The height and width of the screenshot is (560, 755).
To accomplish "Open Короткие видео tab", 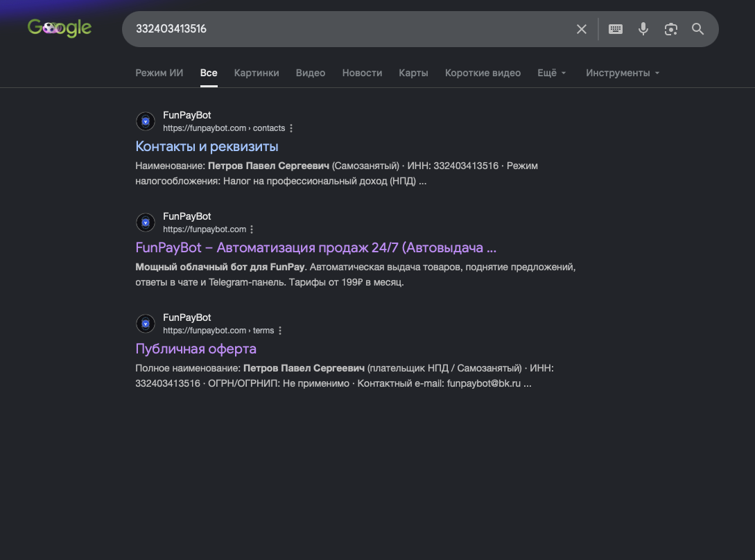I will tap(483, 73).
